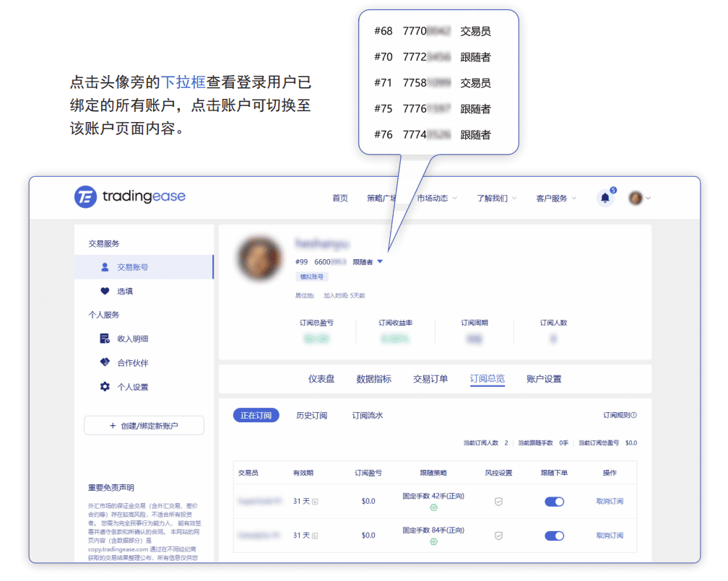The width and height of the screenshot is (728, 581).
Task: Switch to the 历史订阅 tab
Action: coord(311,416)
